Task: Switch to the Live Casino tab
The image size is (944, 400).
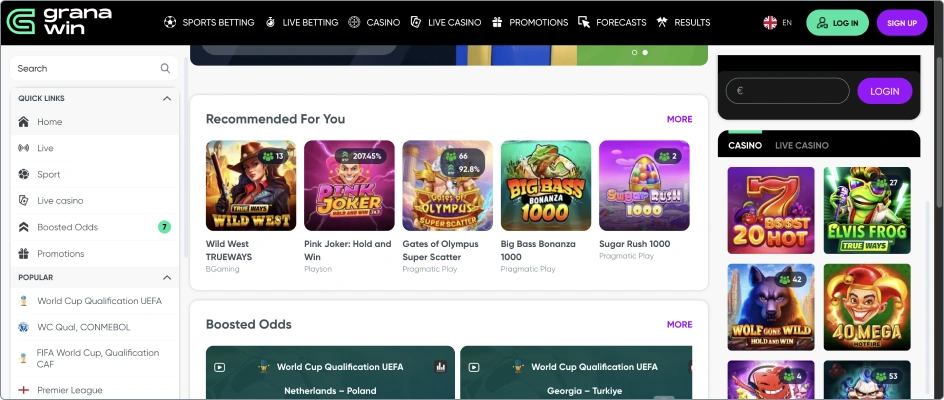Action: point(801,145)
